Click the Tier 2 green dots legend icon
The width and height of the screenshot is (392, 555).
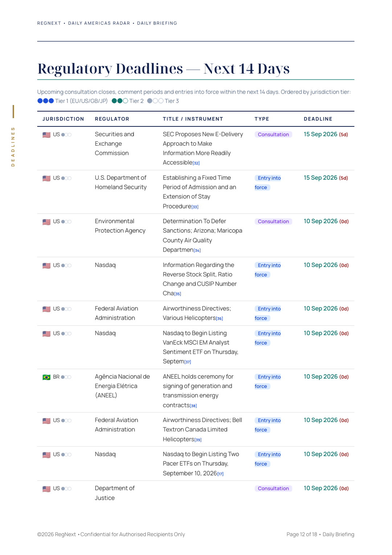[x=120, y=101]
